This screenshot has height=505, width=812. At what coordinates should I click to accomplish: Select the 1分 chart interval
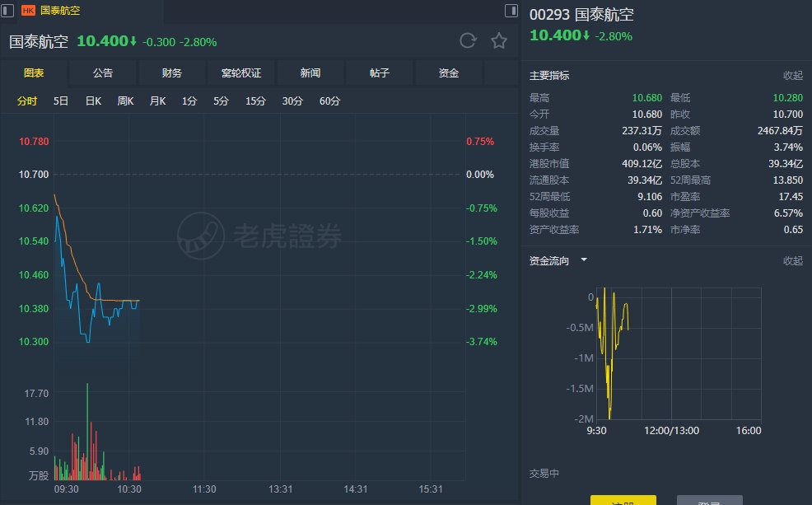(189, 101)
